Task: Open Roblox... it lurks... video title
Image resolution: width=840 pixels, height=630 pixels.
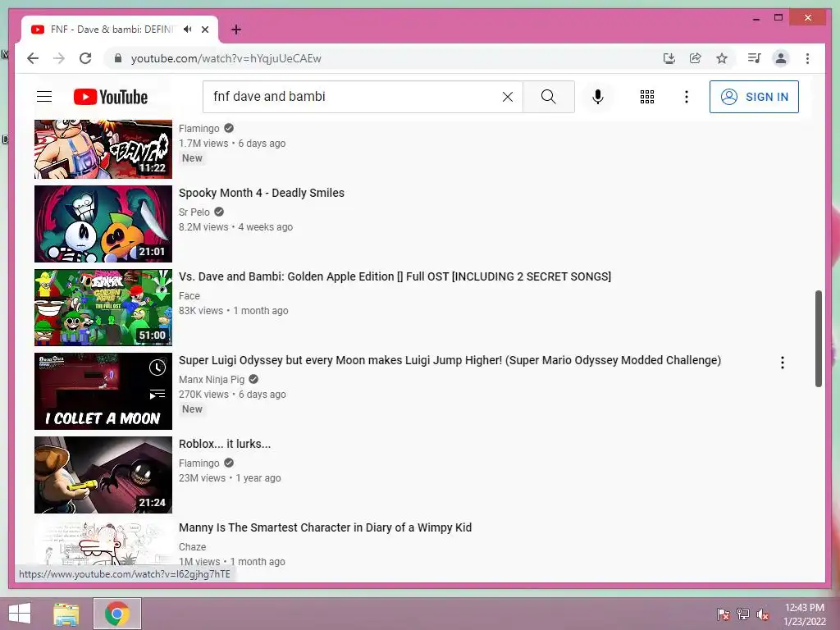Action: pyautogui.click(x=225, y=444)
